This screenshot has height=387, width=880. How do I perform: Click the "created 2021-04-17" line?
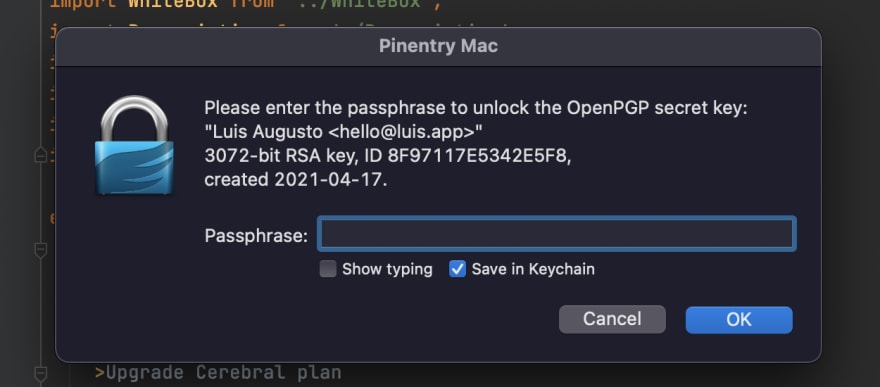(x=296, y=180)
